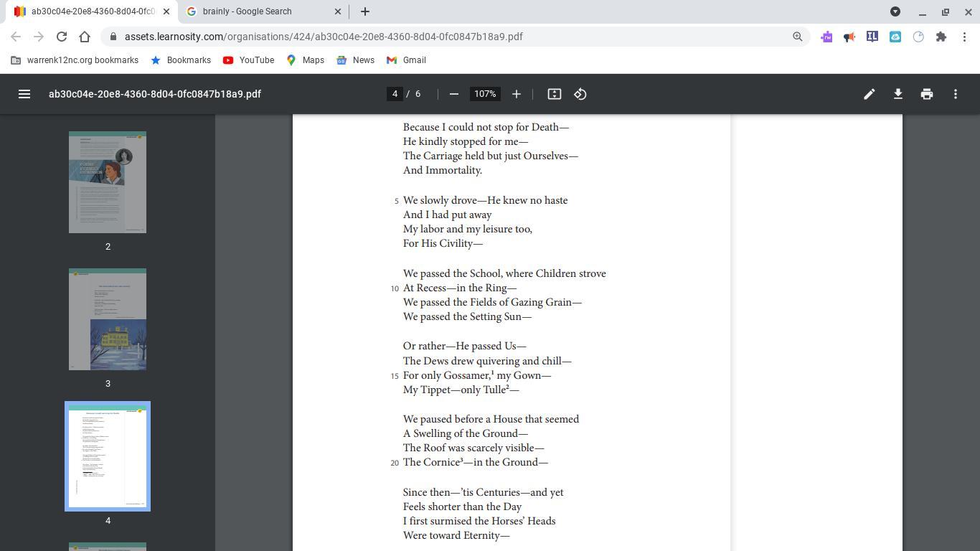Click the zoom magnifier icon in address bar
980x551 pixels.
[797, 37]
